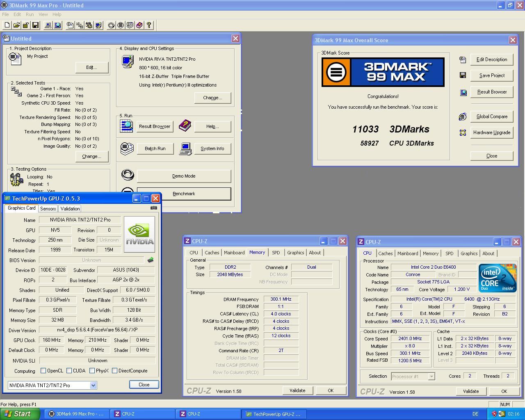This screenshot has width=525, height=420.
Task: Click the System Info button
Action: pos(212,148)
